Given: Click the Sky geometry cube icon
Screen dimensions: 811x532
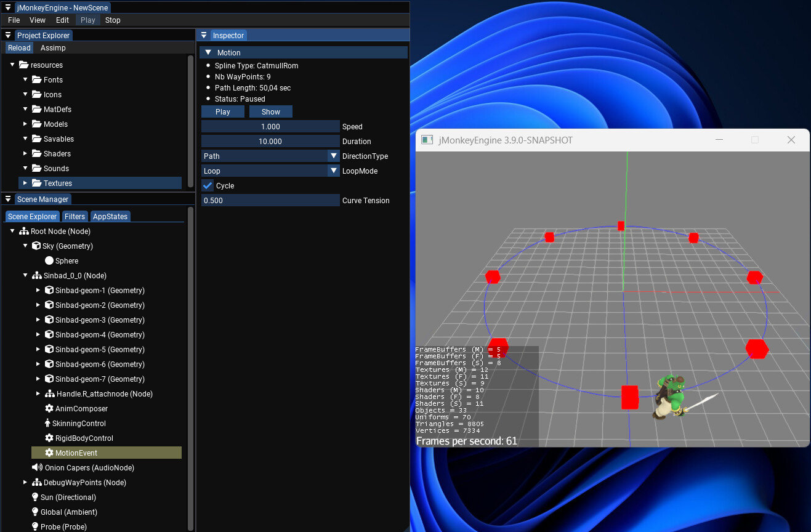Looking at the screenshot, I should click(36, 246).
